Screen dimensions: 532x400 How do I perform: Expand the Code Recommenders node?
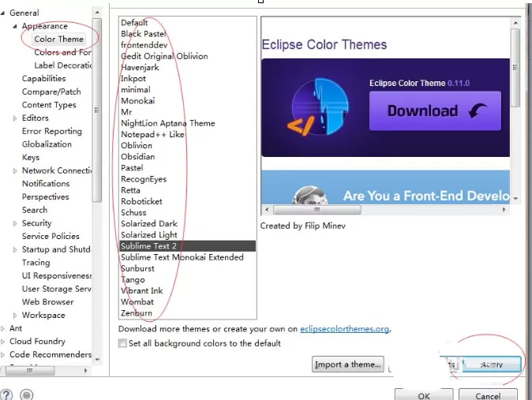coord(2,354)
